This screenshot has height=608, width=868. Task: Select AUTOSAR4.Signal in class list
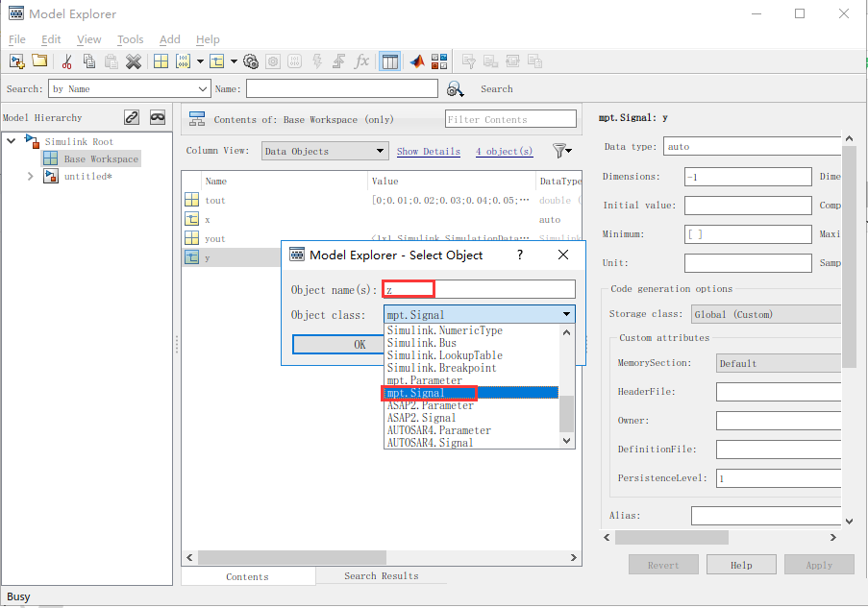pyautogui.click(x=472, y=443)
